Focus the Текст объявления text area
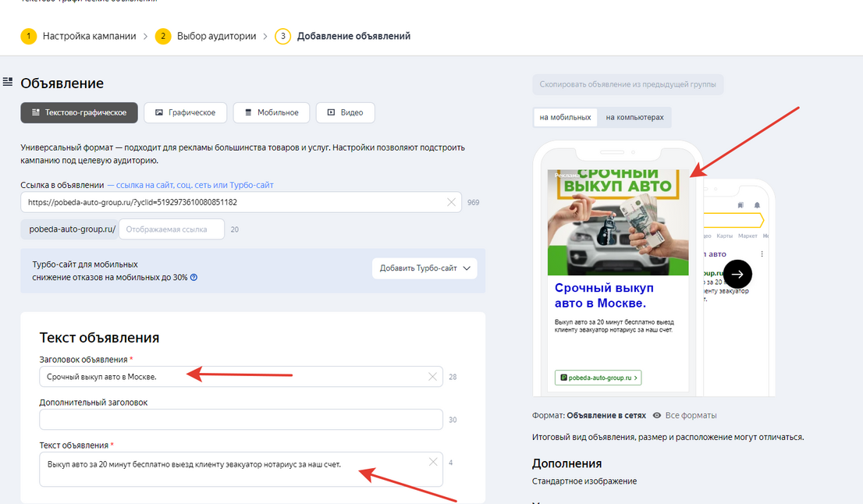863x504 pixels. click(x=240, y=470)
